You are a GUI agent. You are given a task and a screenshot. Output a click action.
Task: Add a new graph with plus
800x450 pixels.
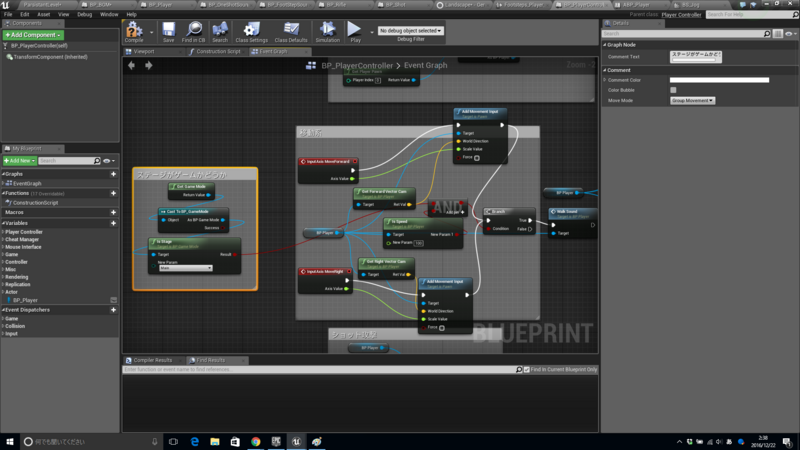pos(113,174)
